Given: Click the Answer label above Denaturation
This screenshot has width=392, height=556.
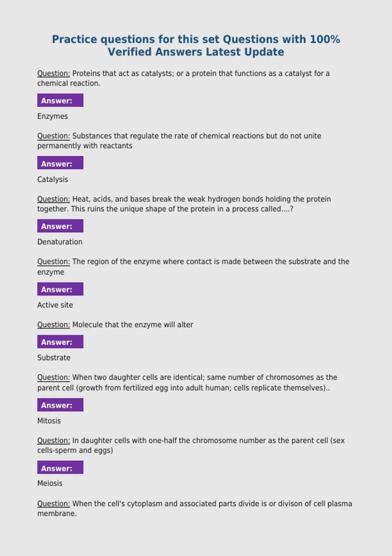Looking at the screenshot, I should (x=60, y=226).
